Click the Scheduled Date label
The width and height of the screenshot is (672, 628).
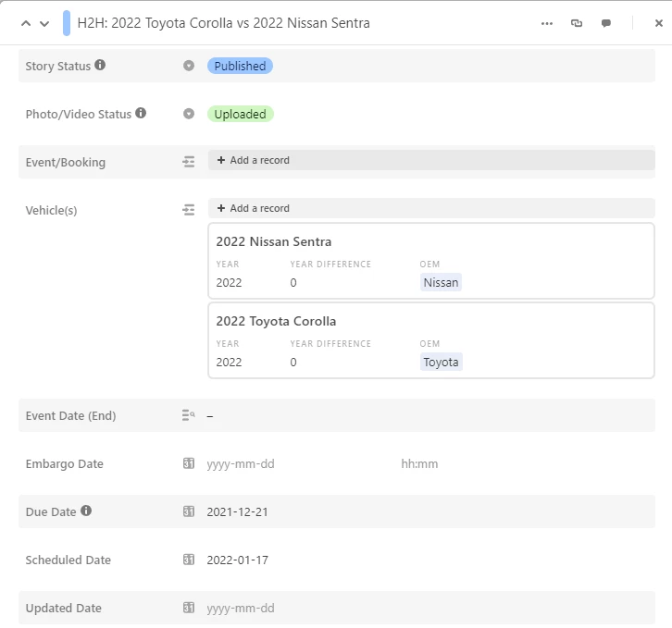click(x=68, y=560)
